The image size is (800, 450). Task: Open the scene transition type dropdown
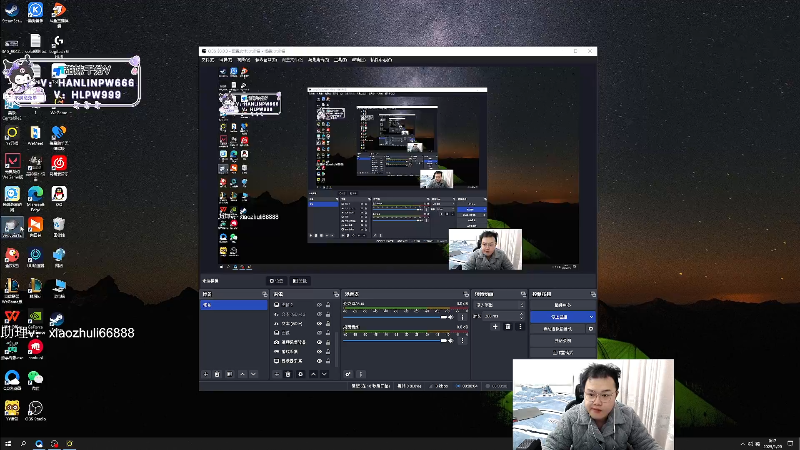500,305
